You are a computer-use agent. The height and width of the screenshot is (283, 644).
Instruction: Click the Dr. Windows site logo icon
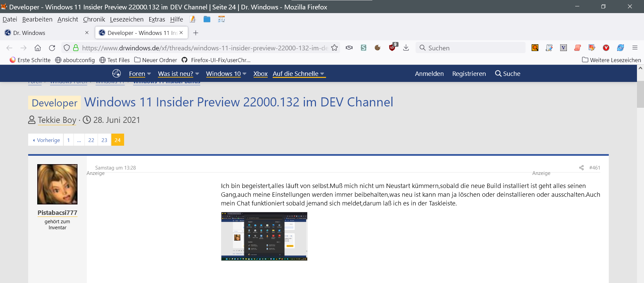coord(116,73)
